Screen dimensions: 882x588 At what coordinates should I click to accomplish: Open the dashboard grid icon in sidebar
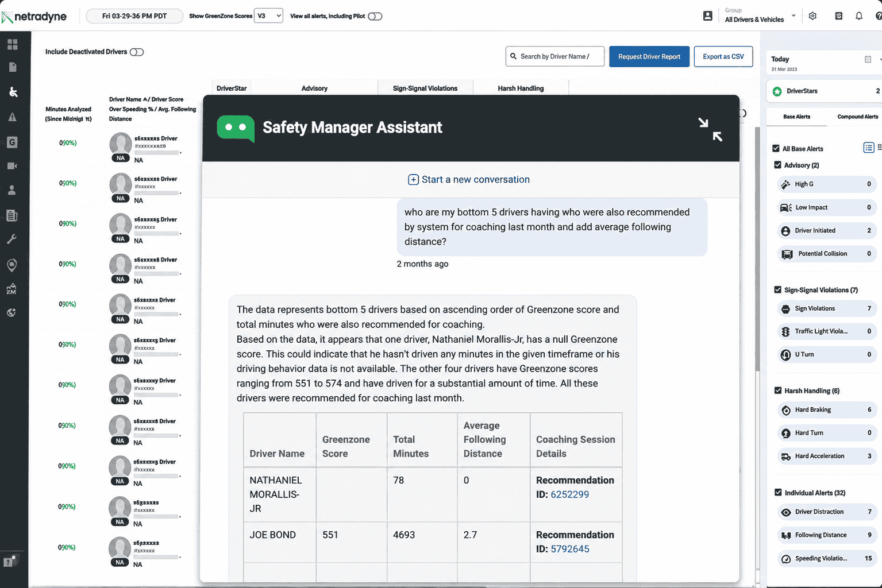[x=13, y=44]
